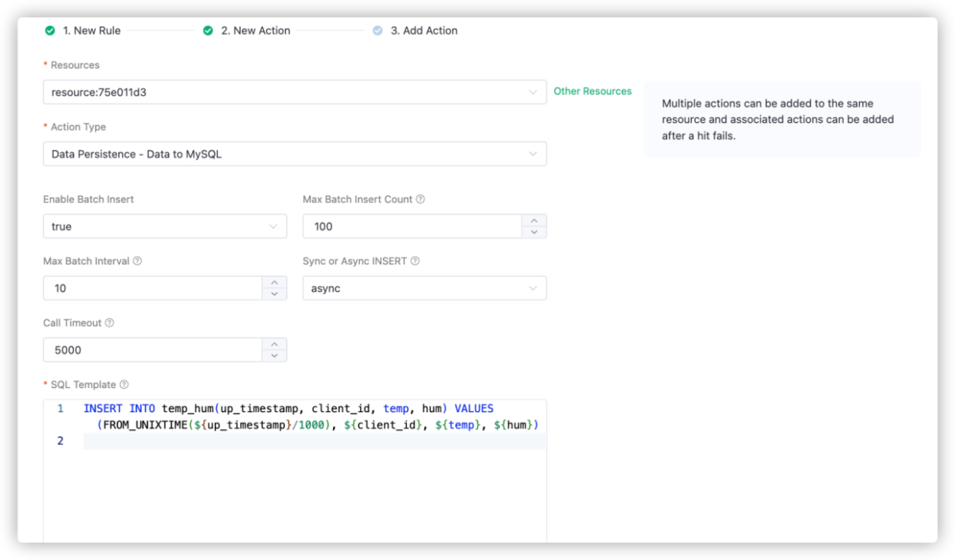Click help icon beside Sync or Async INSERT
The image size is (955, 560).
click(415, 261)
